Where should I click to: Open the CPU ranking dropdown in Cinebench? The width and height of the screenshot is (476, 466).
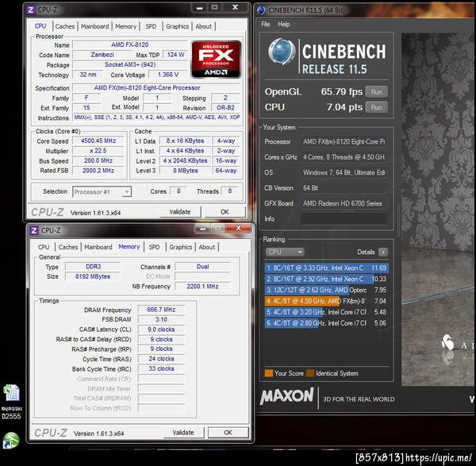285,252
